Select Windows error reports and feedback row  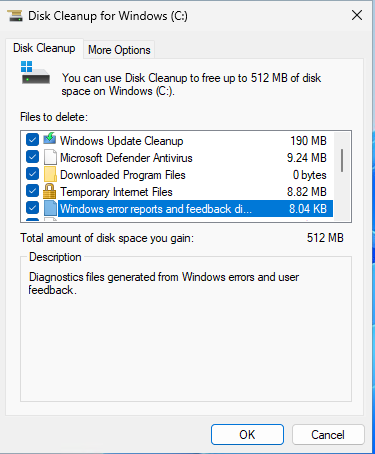click(x=179, y=209)
